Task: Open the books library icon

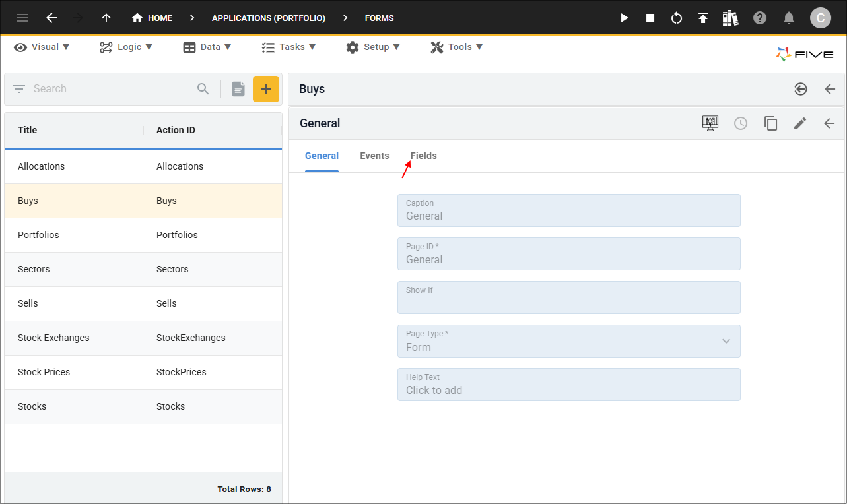Action: coord(730,18)
